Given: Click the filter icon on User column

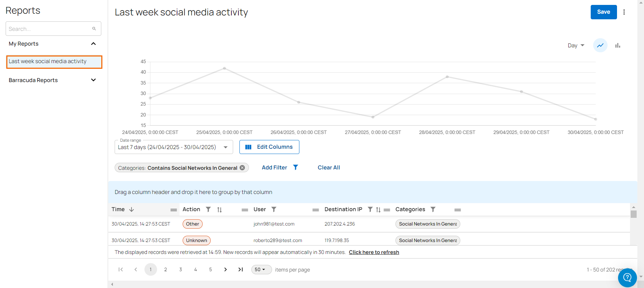Looking at the screenshot, I should 274,209.
